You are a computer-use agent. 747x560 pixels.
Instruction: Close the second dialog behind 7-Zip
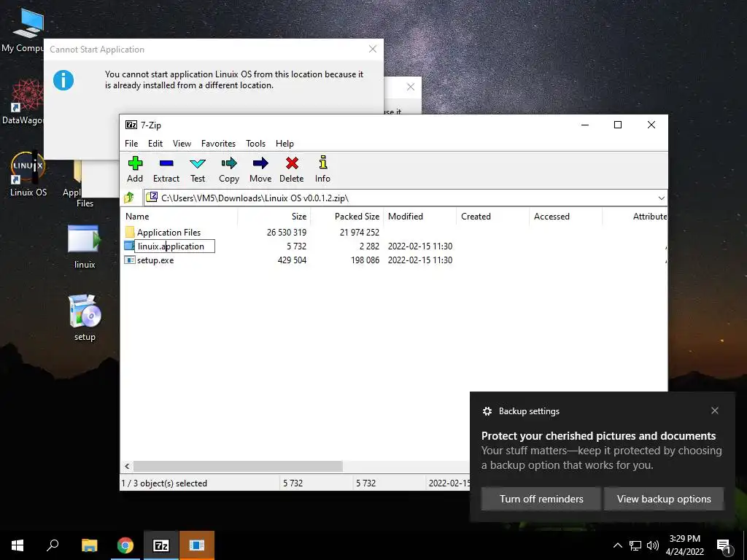point(411,87)
